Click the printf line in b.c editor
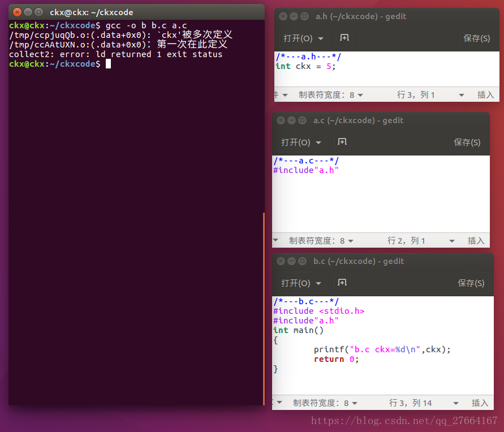Viewport: 504px width, 432px height. coord(382,349)
